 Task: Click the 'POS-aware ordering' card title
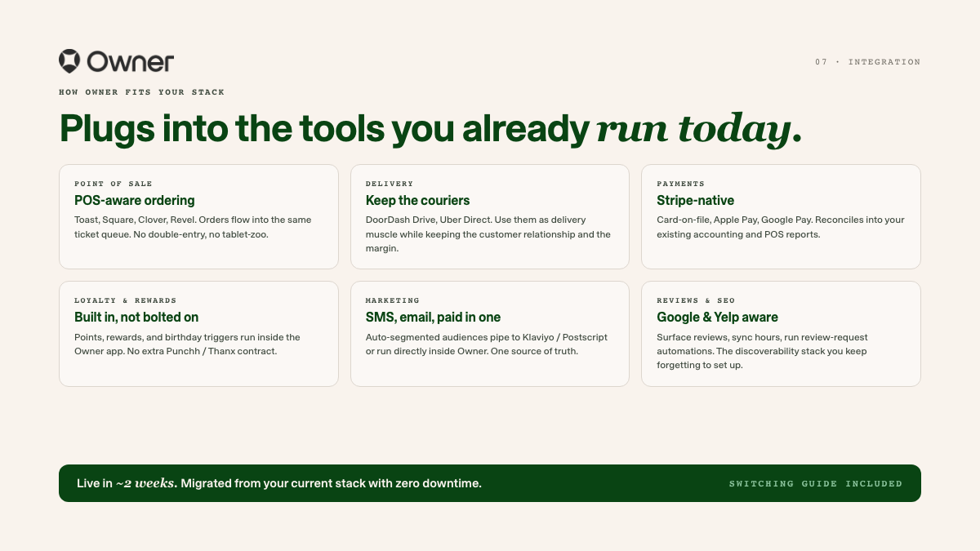135,200
